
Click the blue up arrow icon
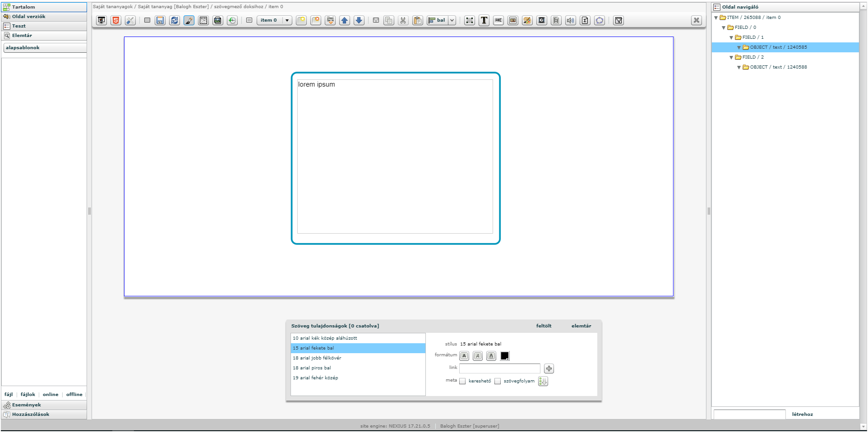pyautogui.click(x=345, y=20)
